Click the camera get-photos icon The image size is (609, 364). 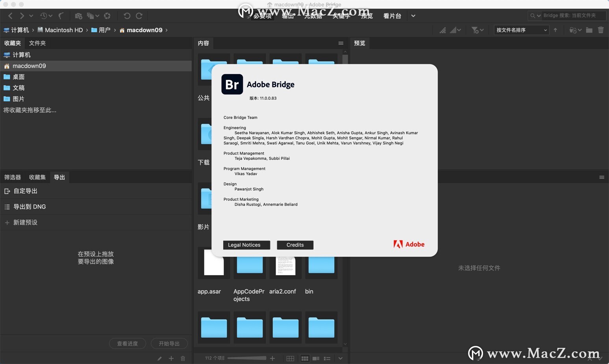(79, 16)
